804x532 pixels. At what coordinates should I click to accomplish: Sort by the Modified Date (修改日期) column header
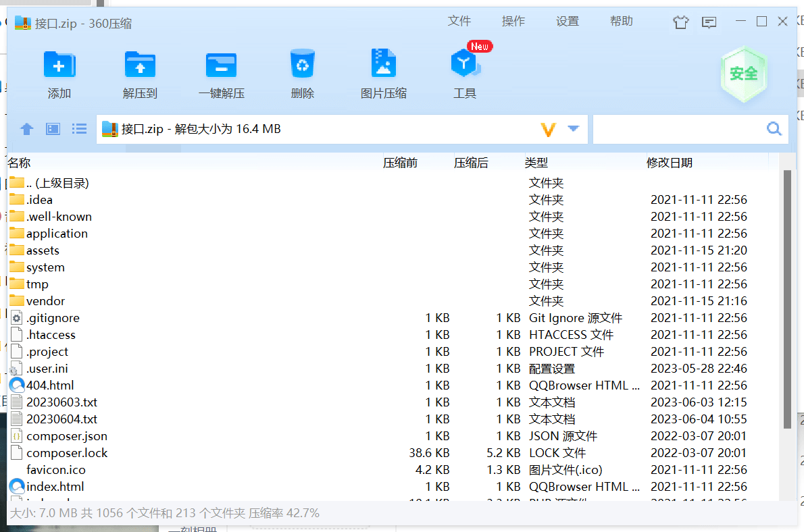pyautogui.click(x=669, y=163)
